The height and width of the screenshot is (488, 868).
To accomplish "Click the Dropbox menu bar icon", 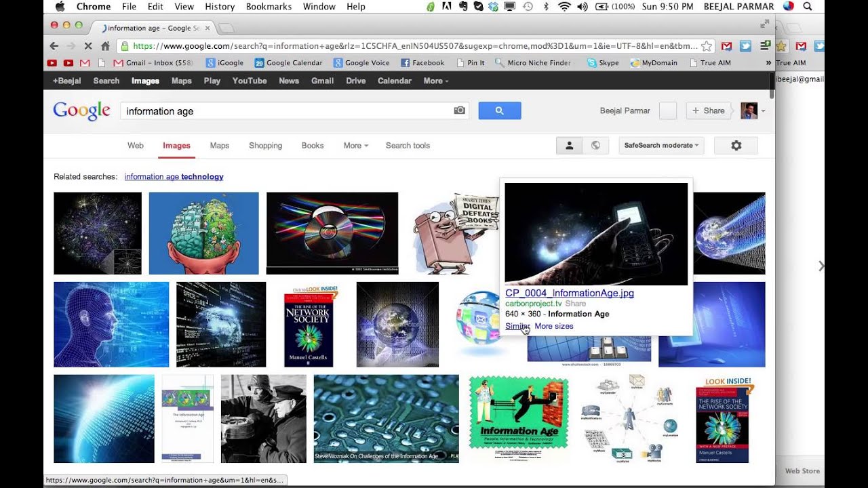I will coord(494,7).
